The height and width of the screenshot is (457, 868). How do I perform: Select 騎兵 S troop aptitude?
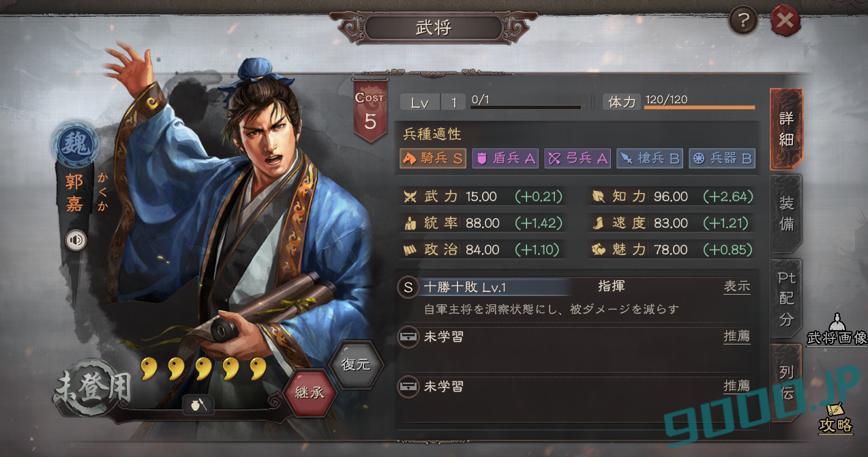pyautogui.click(x=433, y=158)
